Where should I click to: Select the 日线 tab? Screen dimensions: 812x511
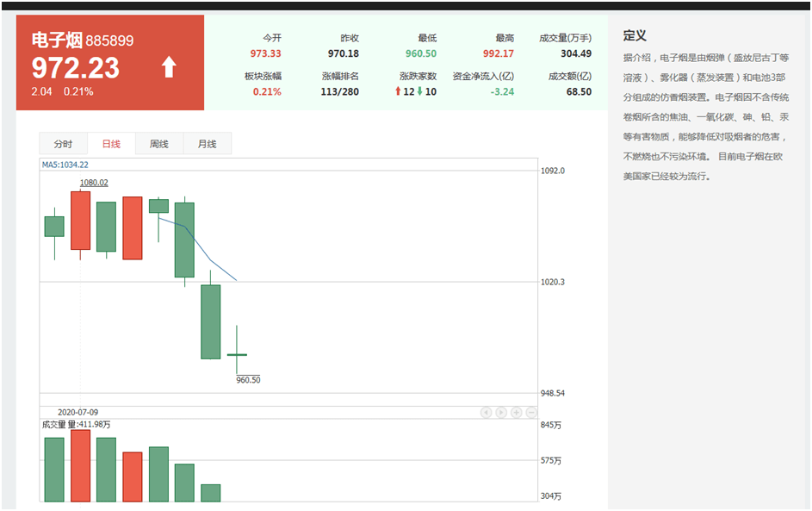point(111,144)
